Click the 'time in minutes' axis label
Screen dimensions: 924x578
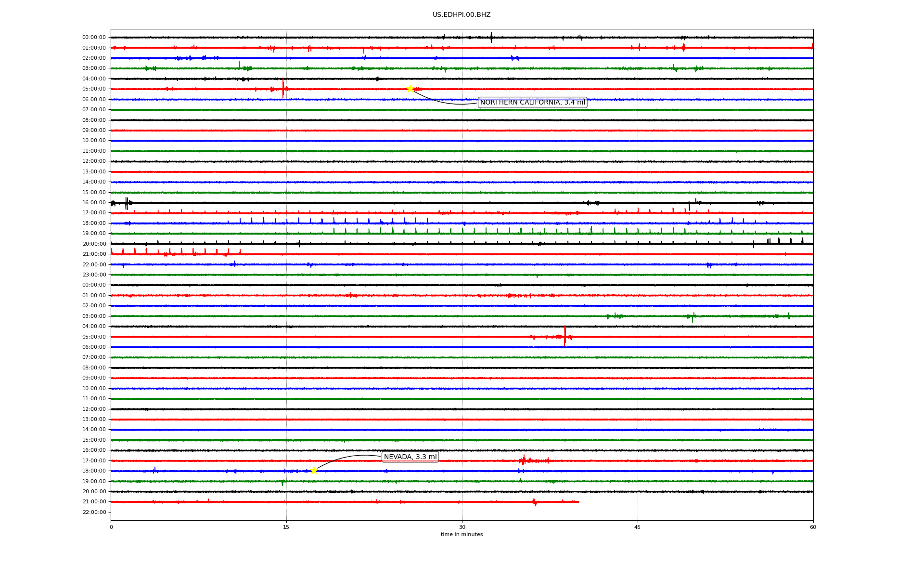point(462,535)
